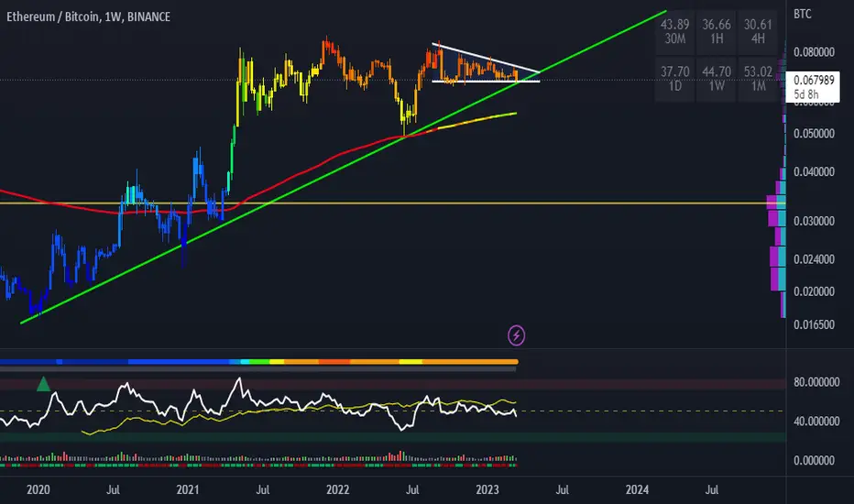The width and height of the screenshot is (854, 504).
Task: Select the 1W RSI cell showing 44.70
Action: [x=717, y=79]
